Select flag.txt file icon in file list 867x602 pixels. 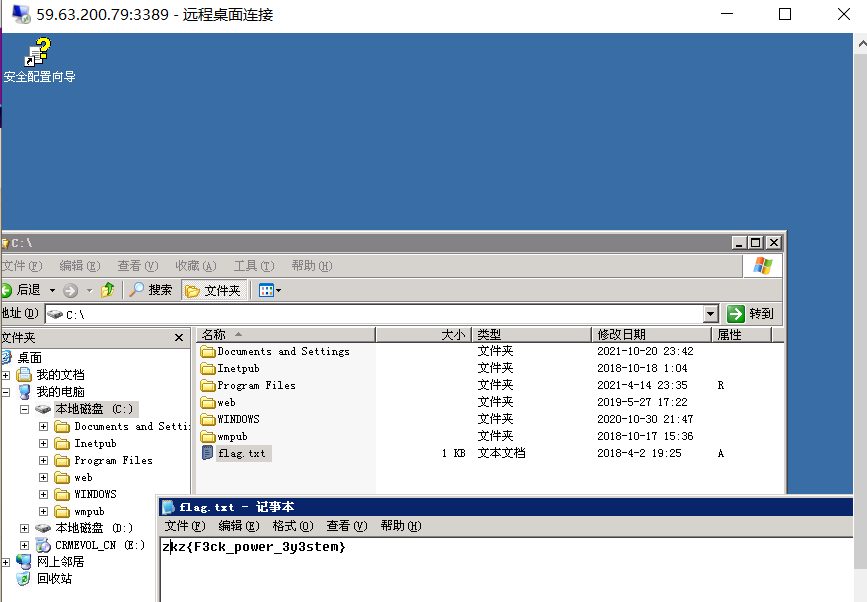(208, 453)
